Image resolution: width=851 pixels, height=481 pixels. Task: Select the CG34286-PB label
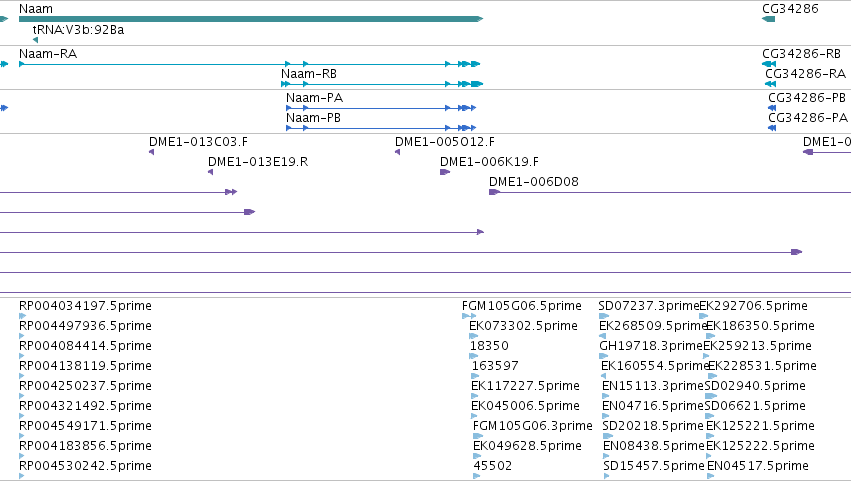point(807,98)
